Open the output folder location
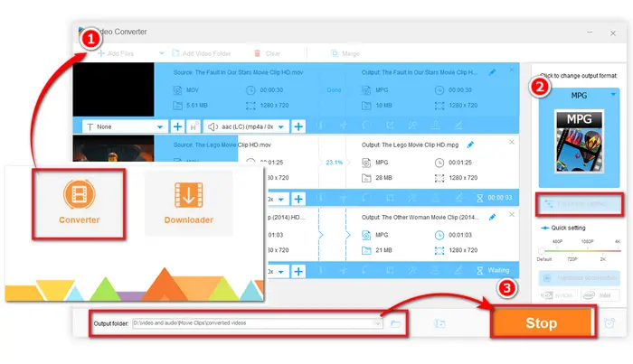This screenshot has width=633, height=364. (439, 323)
